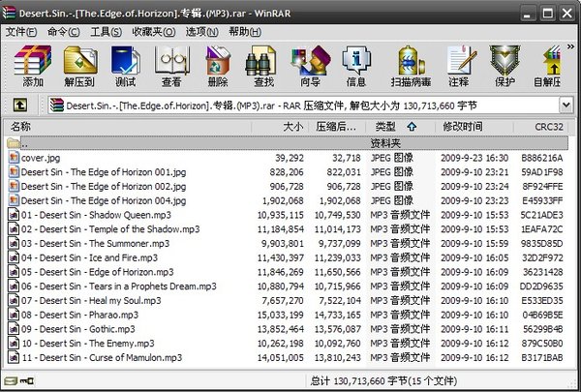
Task: Launch the 向导 (Wizard) tool
Action: pyautogui.click(x=311, y=66)
